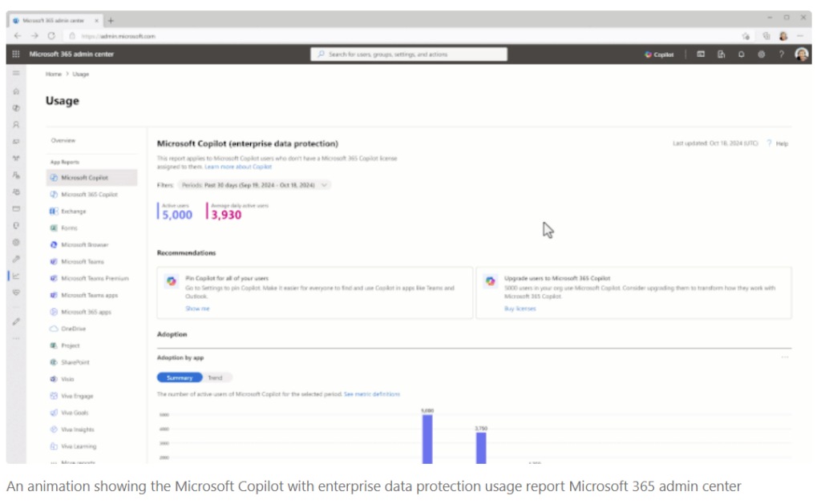Open Microsoft Teams apps report
Viewport: 821px width, 504px height.
pos(89,295)
